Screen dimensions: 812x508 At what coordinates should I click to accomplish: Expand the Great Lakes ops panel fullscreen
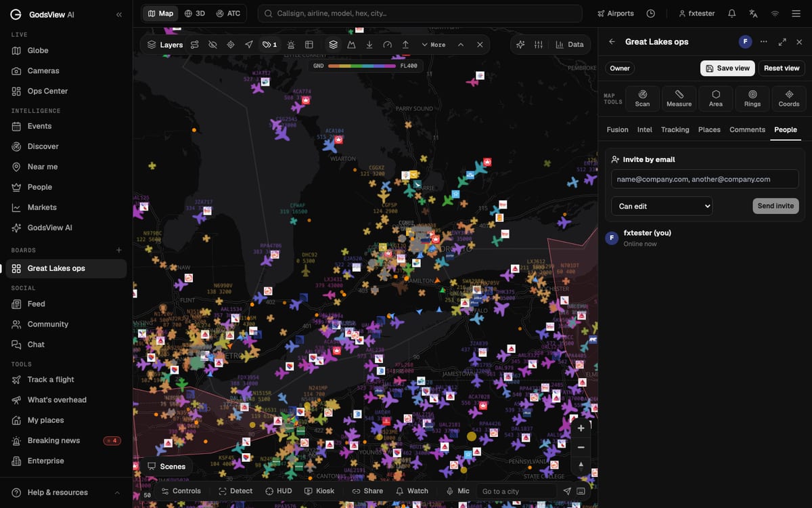[782, 41]
